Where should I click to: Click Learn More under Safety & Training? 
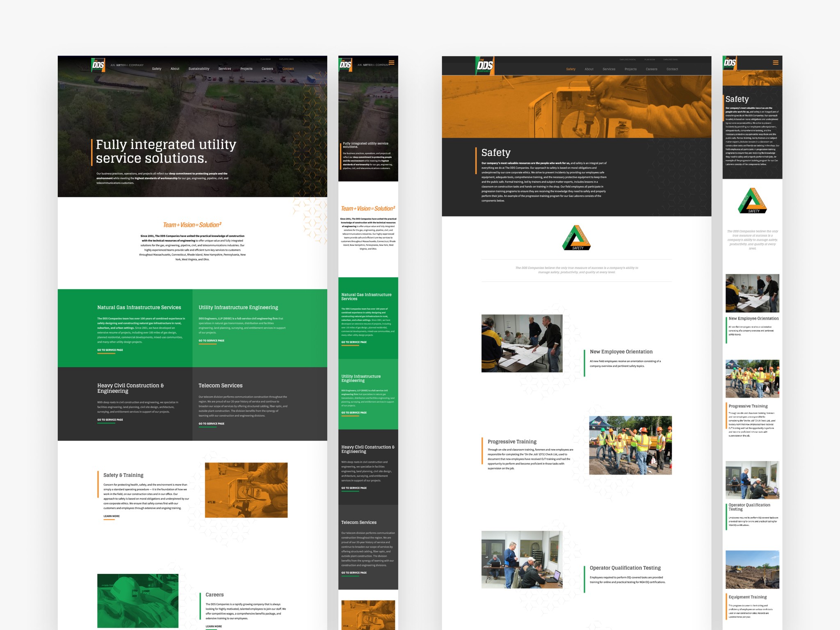click(112, 516)
